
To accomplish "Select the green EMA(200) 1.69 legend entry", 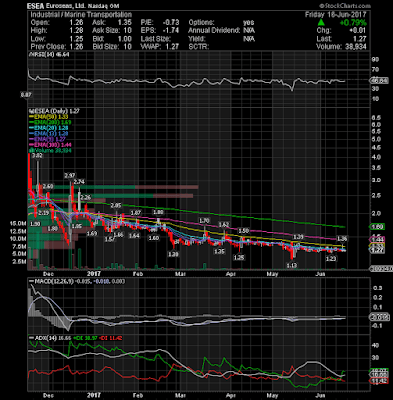I will (x=50, y=122).
